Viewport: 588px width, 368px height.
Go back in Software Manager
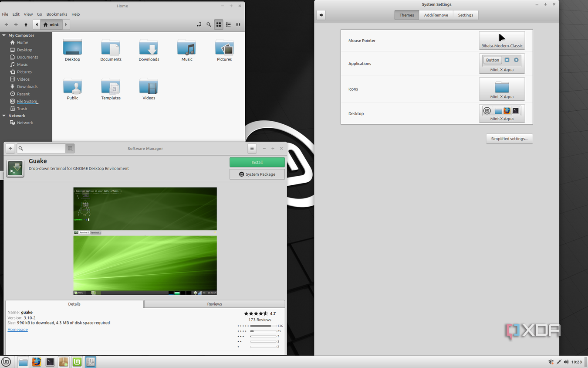[10, 148]
